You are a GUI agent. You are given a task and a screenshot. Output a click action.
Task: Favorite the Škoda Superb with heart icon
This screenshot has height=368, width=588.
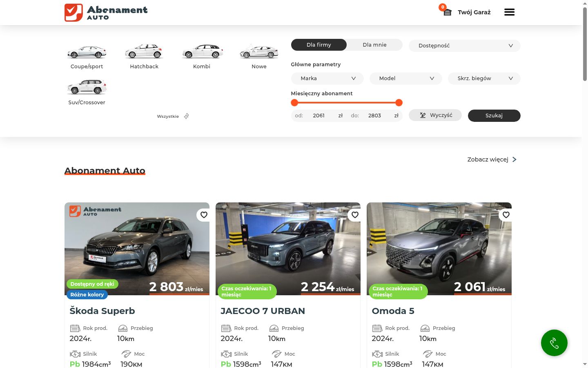(204, 215)
